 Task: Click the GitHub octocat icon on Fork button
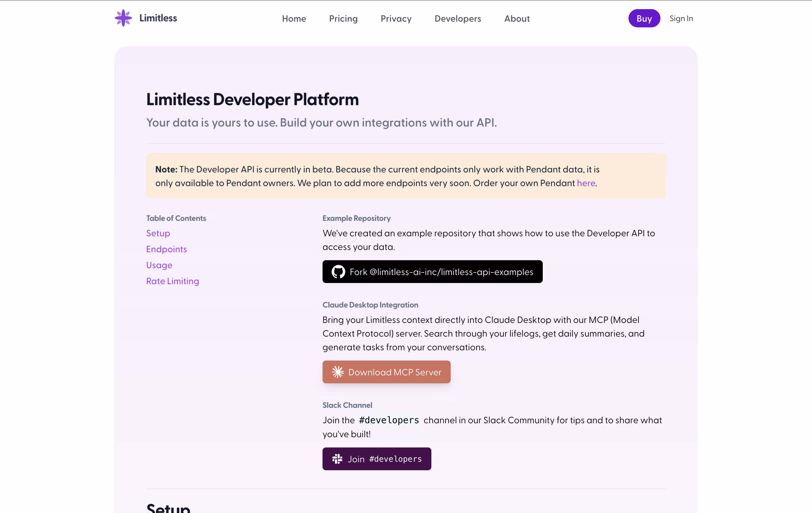(338, 272)
